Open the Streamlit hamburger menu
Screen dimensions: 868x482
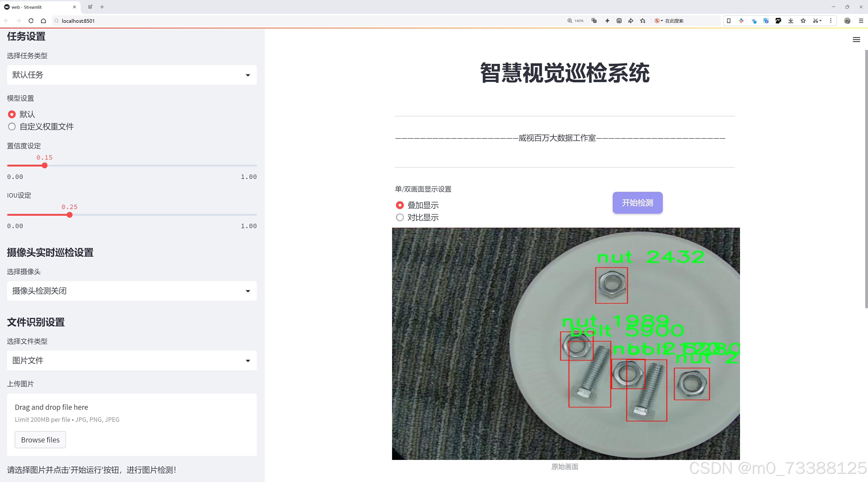856,40
